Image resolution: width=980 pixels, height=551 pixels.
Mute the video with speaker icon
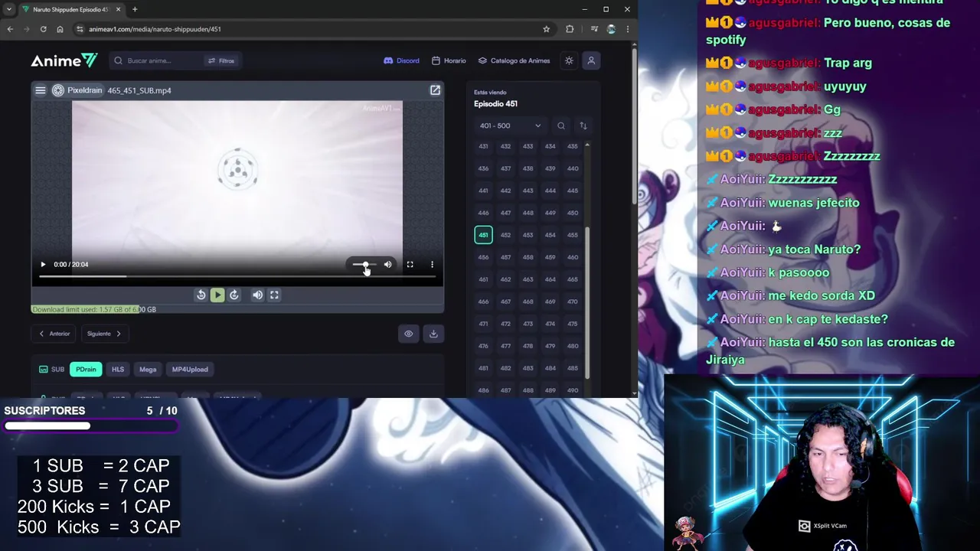(x=388, y=265)
